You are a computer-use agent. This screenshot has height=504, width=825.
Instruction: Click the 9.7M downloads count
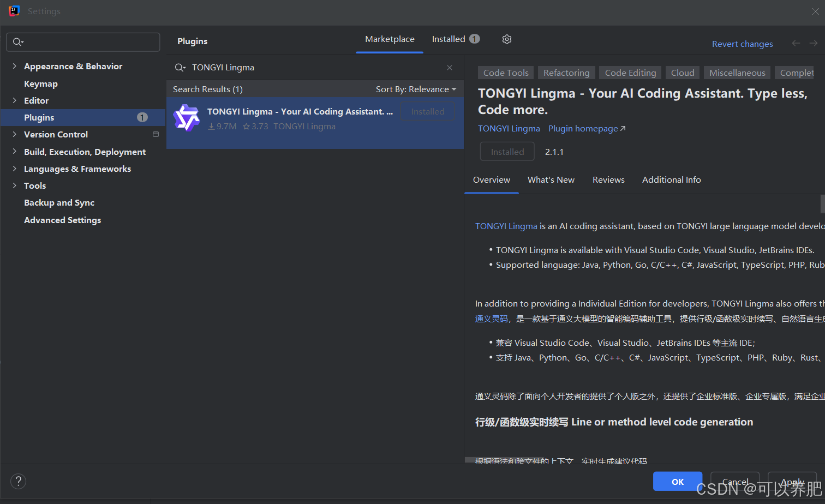tap(222, 127)
